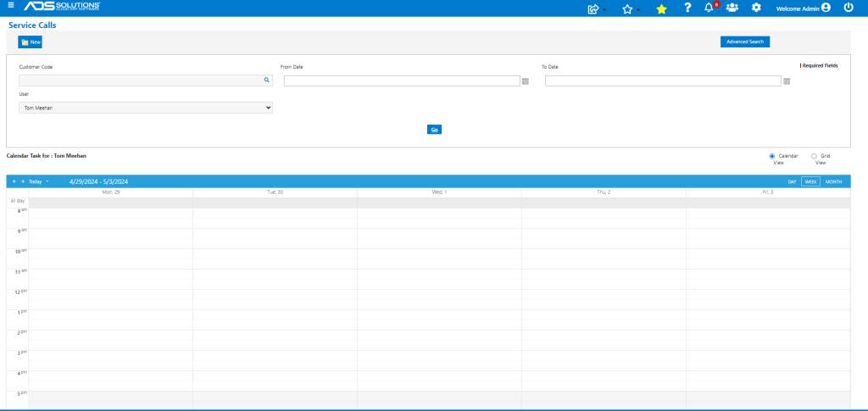
Task: Switch calendar to DAY view
Action: pos(793,181)
